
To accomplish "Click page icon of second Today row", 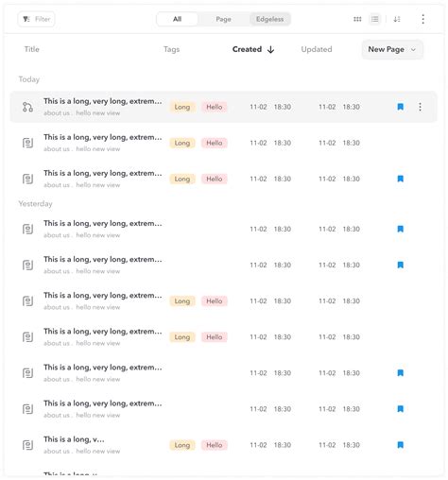I will coord(27,143).
